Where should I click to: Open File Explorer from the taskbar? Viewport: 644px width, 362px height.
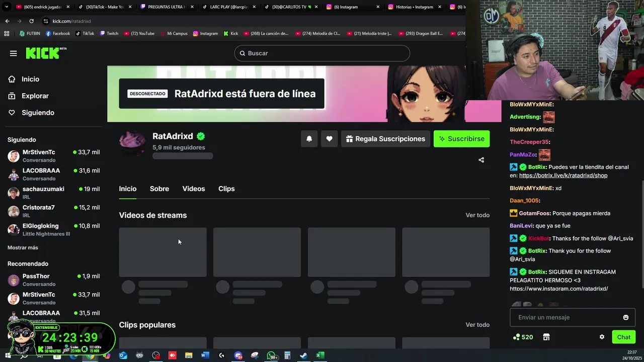[189, 355]
